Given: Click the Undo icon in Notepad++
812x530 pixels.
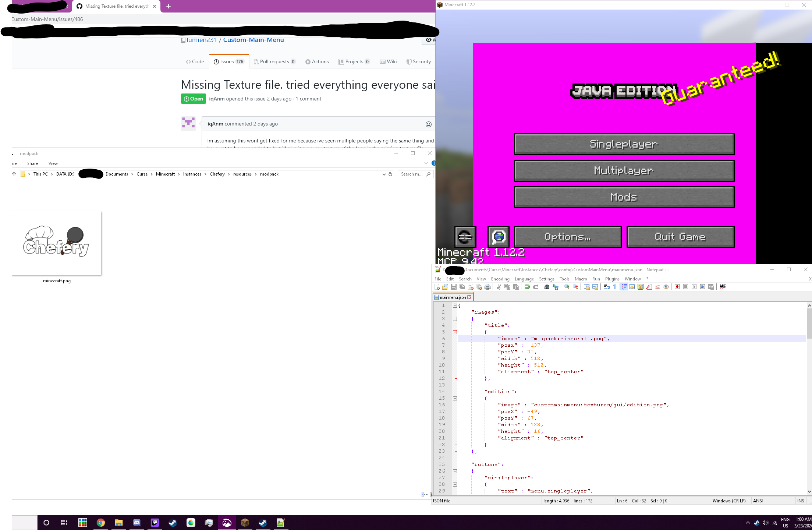Looking at the screenshot, I should pyautogui.click(x=527, y=287).
